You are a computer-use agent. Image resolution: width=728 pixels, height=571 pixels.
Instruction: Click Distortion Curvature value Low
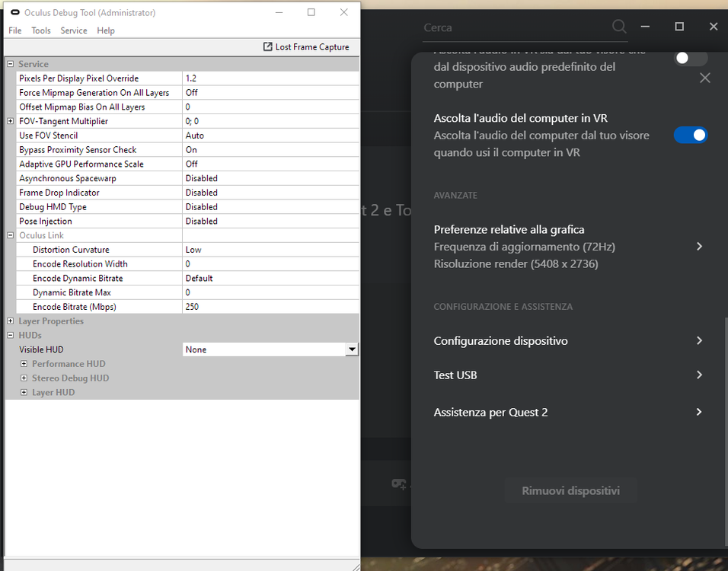click(270, 250)
